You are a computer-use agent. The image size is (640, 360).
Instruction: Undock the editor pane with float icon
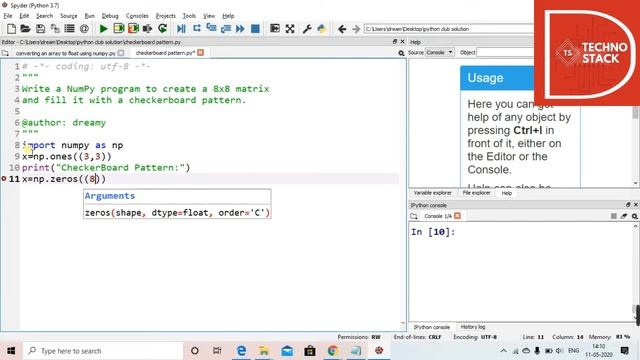[395, 42]
